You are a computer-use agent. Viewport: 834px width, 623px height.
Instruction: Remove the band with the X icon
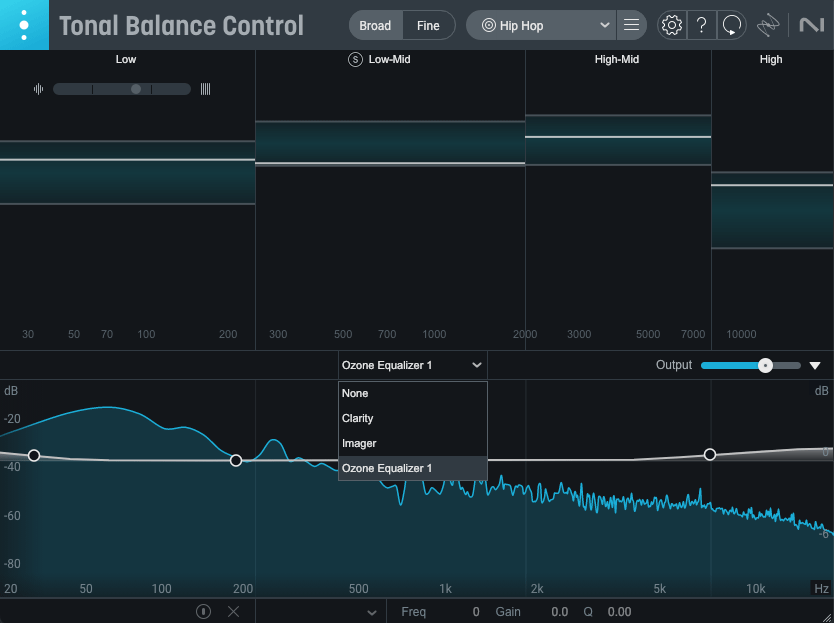[233, 611]
